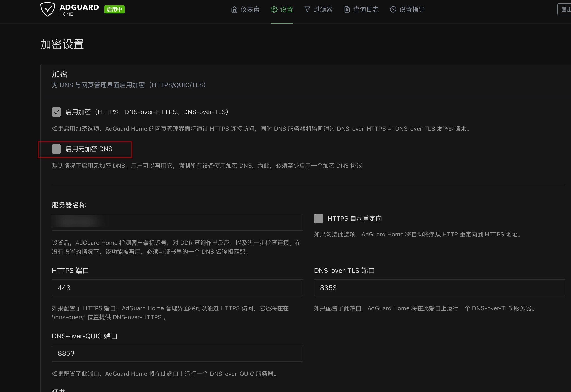The width and height of the screenshot is (571, 392).
Task: Enable the 启用无加密 DNS checkbox
Action: [x=56, y=149]
